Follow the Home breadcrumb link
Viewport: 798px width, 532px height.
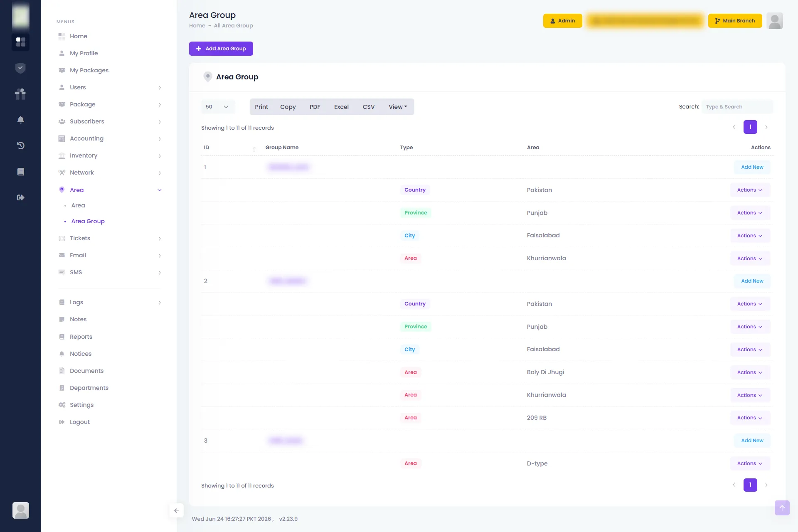tap(197, 26)
